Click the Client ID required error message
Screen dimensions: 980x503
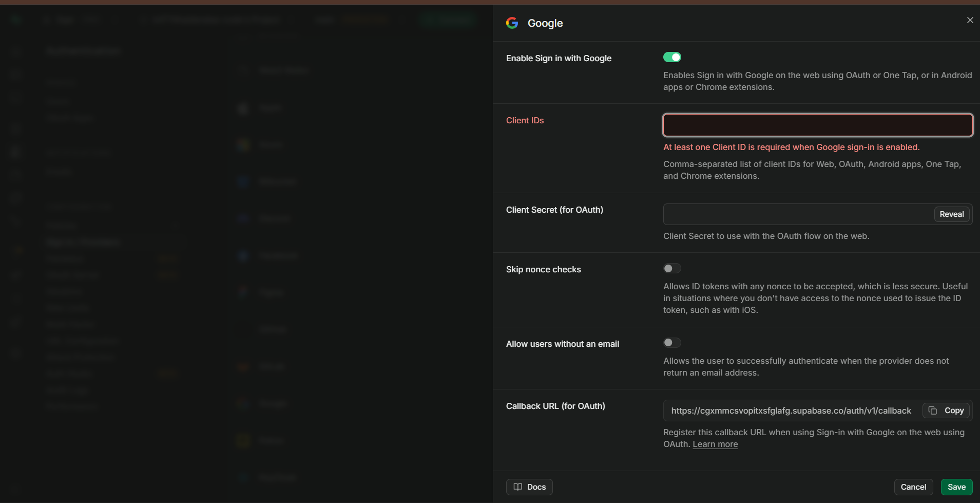coord(791,147)
